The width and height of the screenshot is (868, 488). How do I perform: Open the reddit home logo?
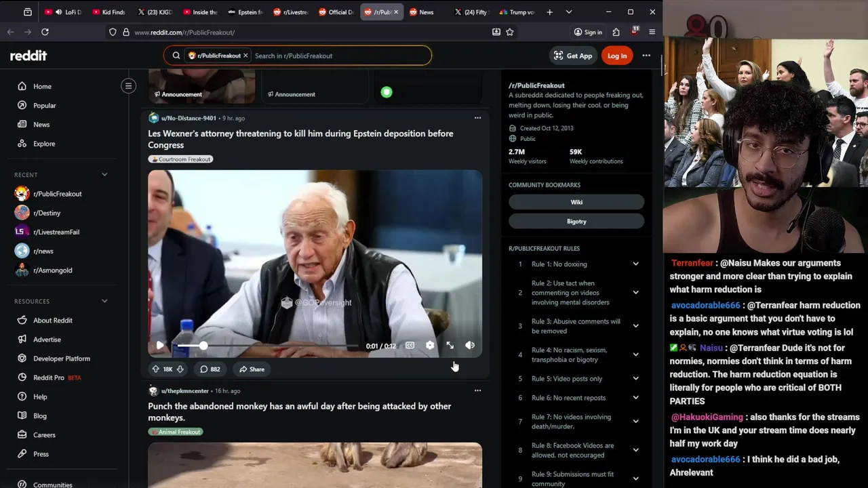28,56
